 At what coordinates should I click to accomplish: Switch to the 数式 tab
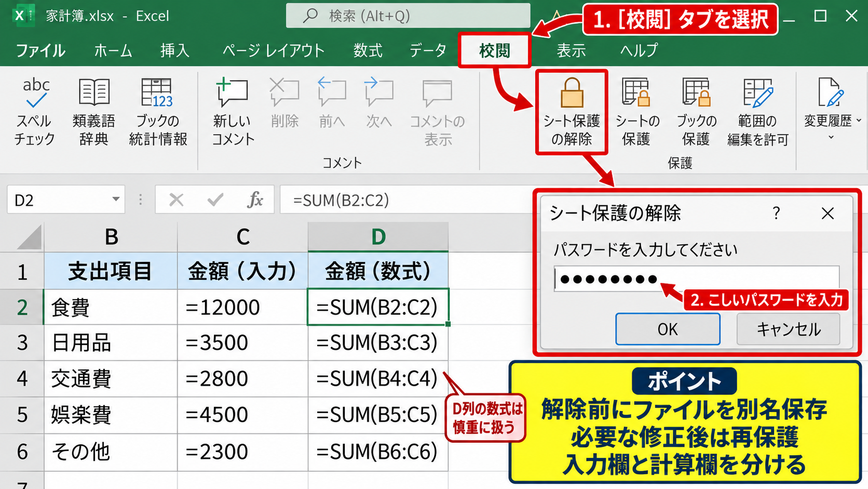point(368,50)
